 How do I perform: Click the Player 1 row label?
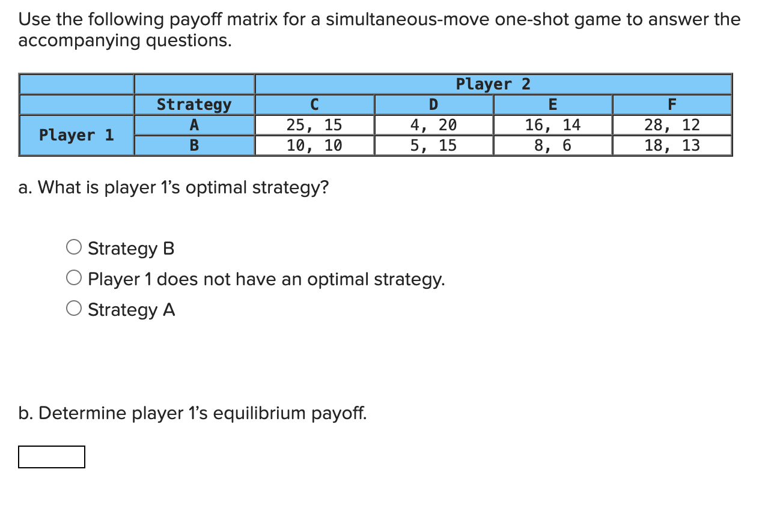point(76,135)
